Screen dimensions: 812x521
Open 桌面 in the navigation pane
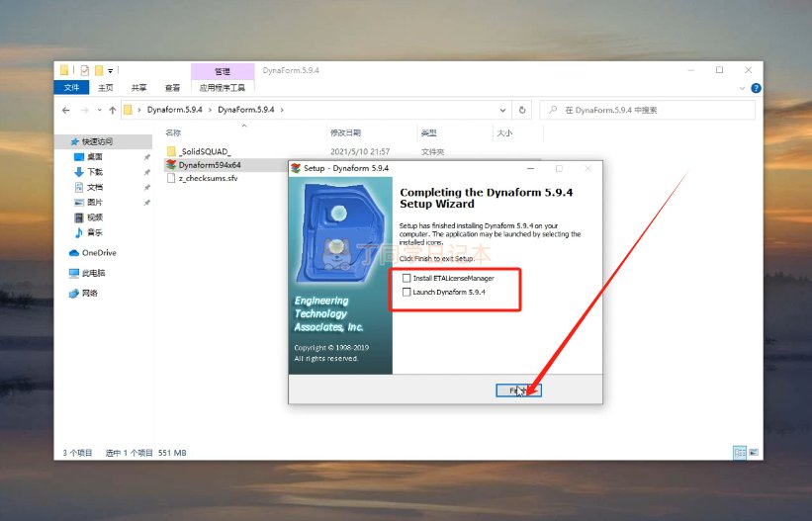click(94, 156)
